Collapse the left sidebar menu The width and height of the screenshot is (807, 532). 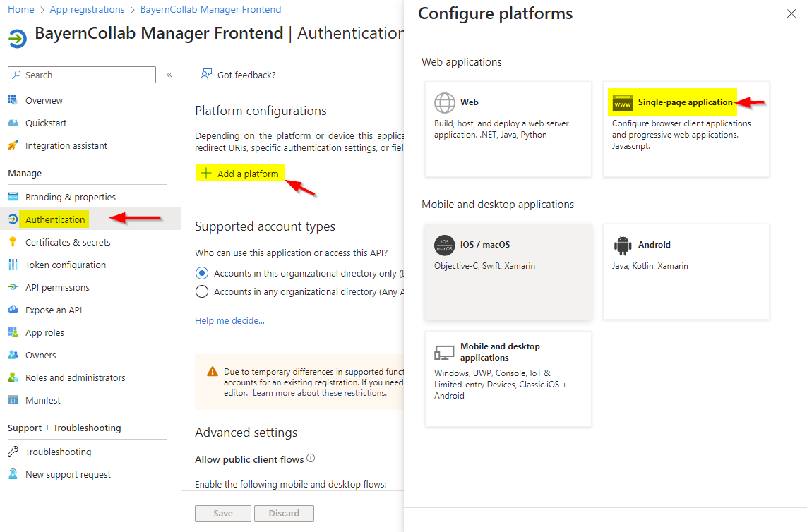169,75
